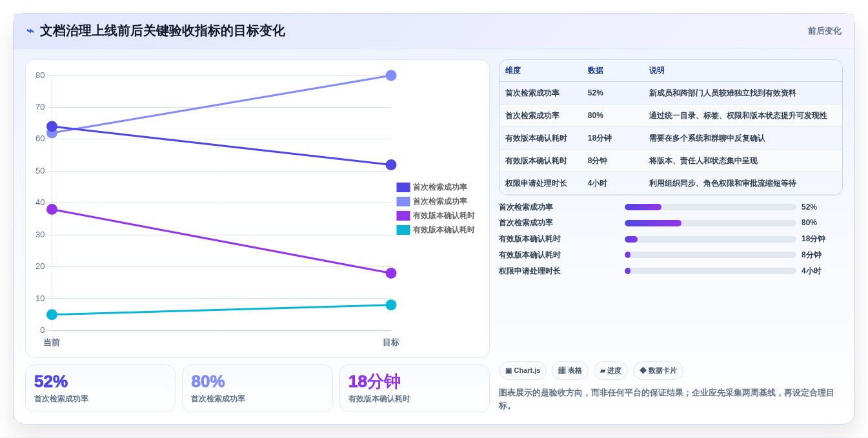
Task: Click the 4小时 value in the table
Action: coord(598,183)
